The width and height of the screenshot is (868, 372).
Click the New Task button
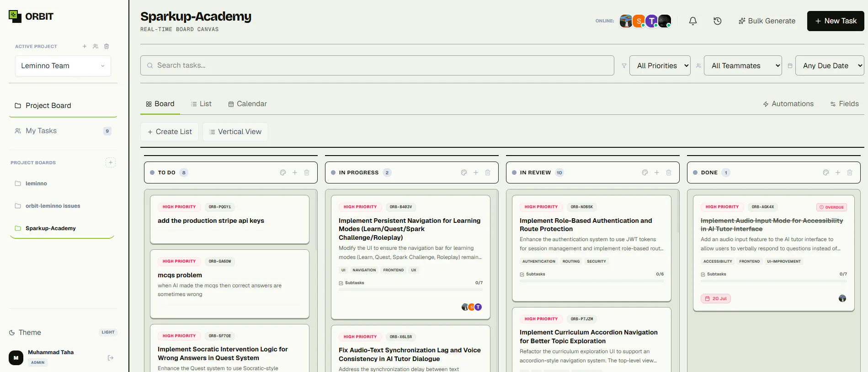[836, 21]
